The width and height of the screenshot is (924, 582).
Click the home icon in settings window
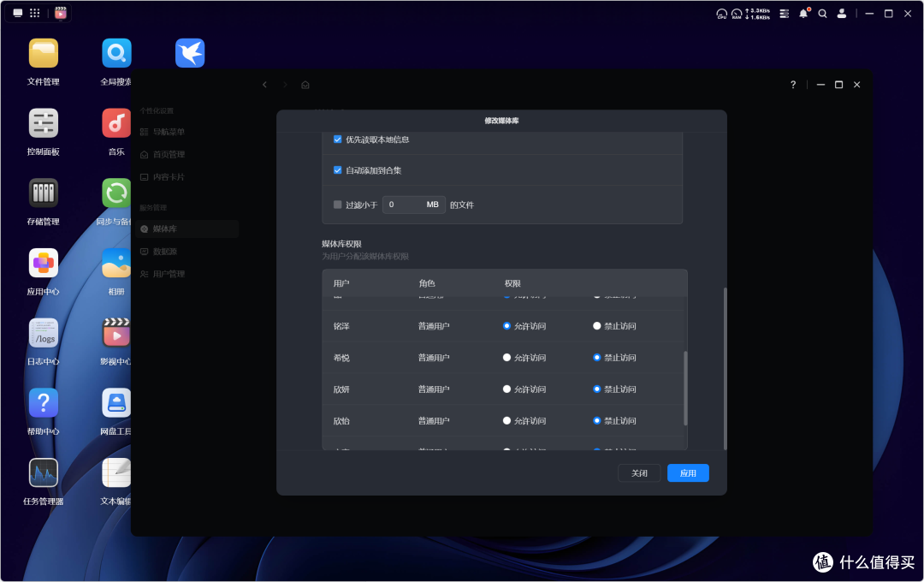point(305,85)
